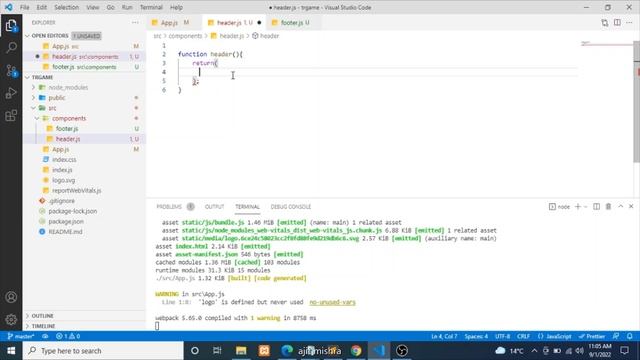Click the feedback icon in status bar
This screenshot has width=640, height=360.
[x=616, y=336]
